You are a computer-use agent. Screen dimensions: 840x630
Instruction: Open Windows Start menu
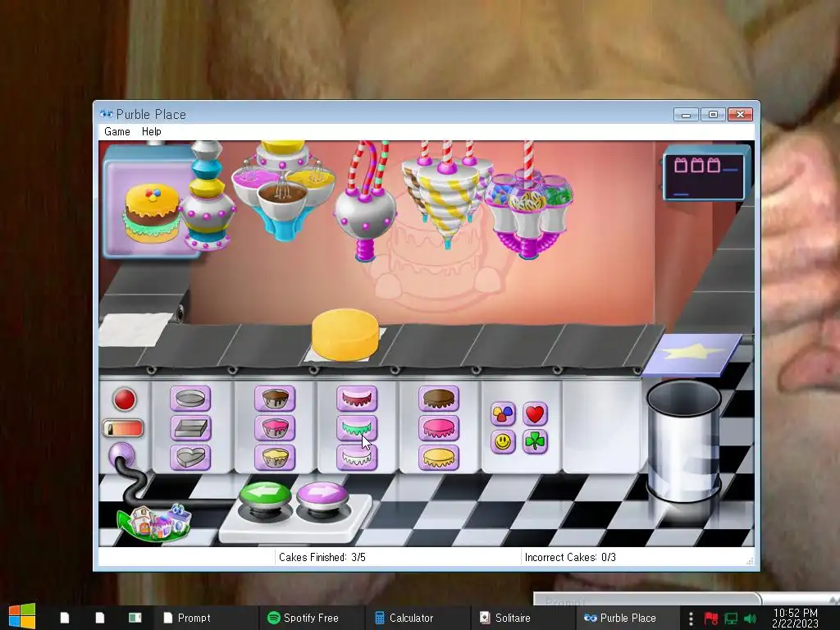point(22,617)
